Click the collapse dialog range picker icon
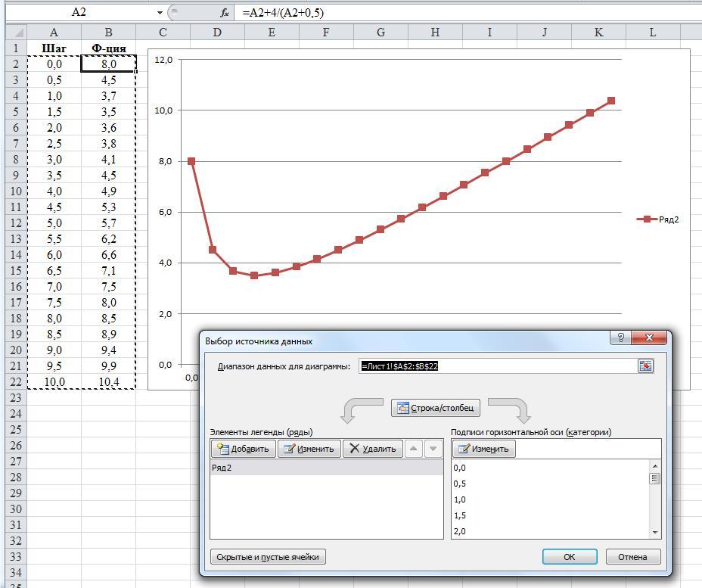This screenshot has height=588, width=702. click(x=645, y=366)
